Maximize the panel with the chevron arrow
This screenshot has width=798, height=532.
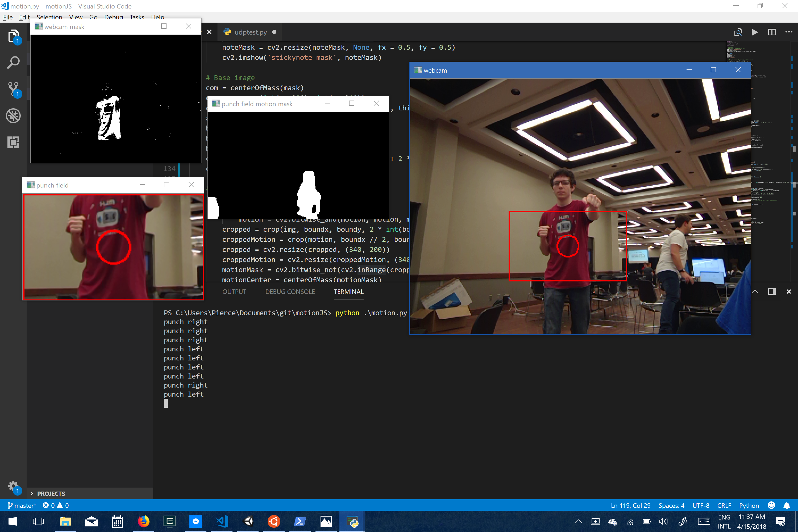pyautogui.click(x=755, y=292)
